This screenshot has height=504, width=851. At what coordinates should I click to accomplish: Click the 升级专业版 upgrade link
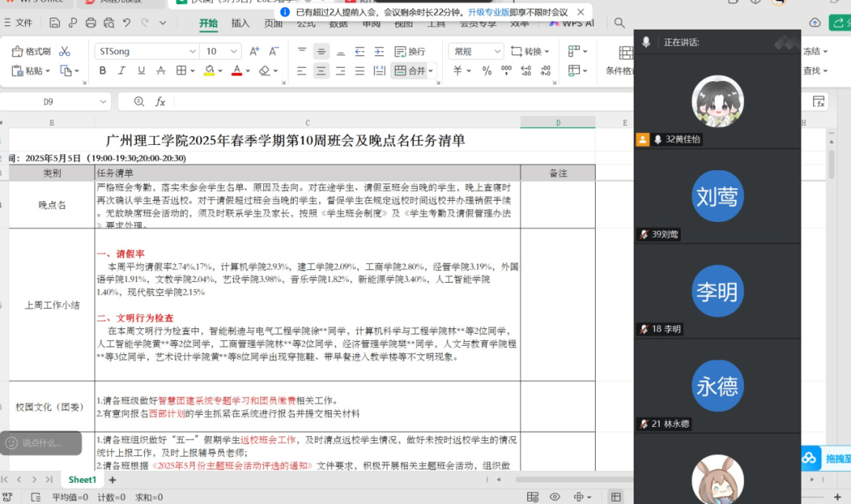pos(486,13)
